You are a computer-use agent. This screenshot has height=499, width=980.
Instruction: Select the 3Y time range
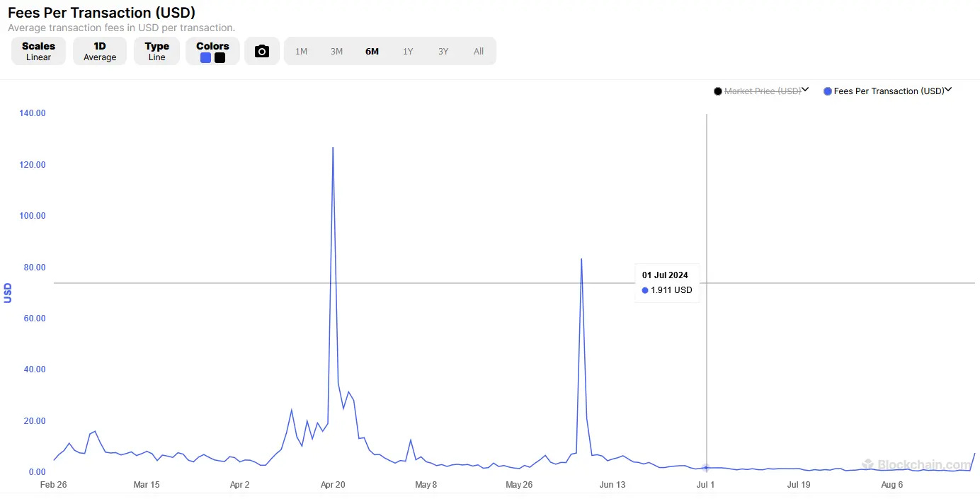coord(443,51)
